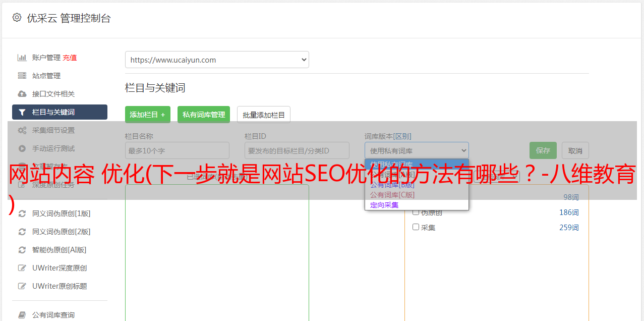Click the 186词 count link
The height and width of the screenshot is (321, 644).
point(569,212)
